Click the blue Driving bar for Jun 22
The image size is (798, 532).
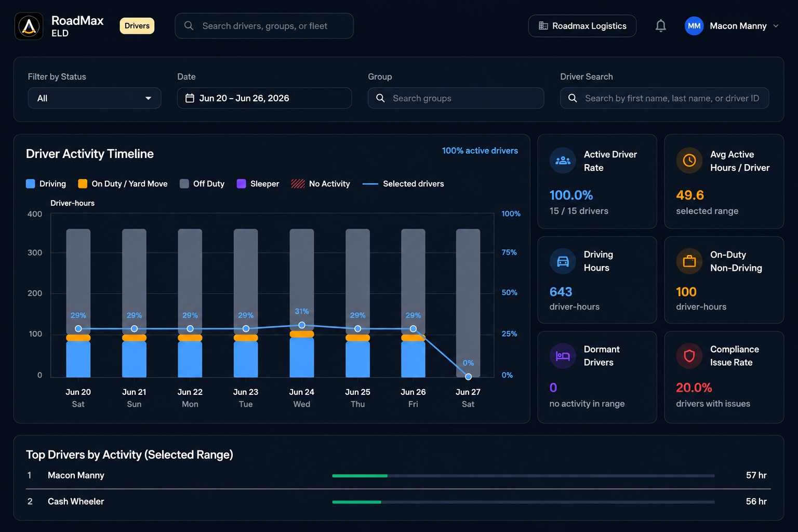(190, 359)
